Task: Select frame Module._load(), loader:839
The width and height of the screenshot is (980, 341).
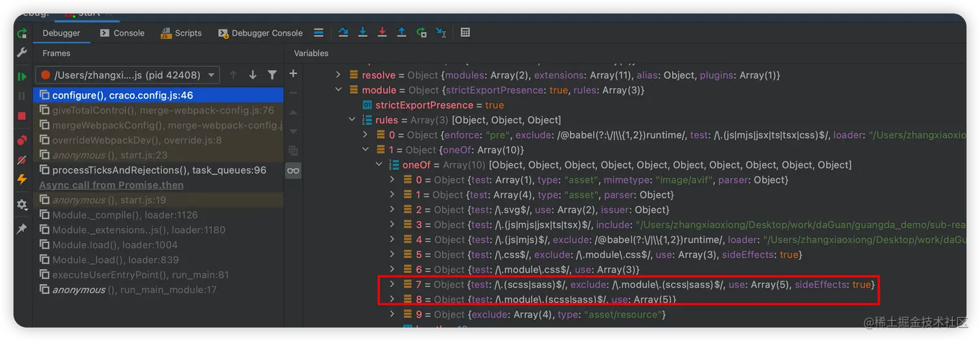Action: pyautogui.click(x=159, y=259)
